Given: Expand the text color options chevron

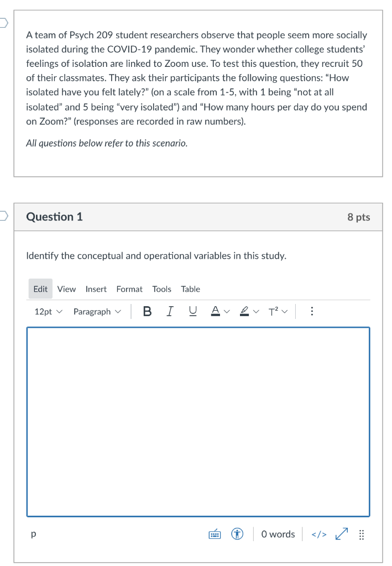Looking at the screenshot, I should pos(227,311).
